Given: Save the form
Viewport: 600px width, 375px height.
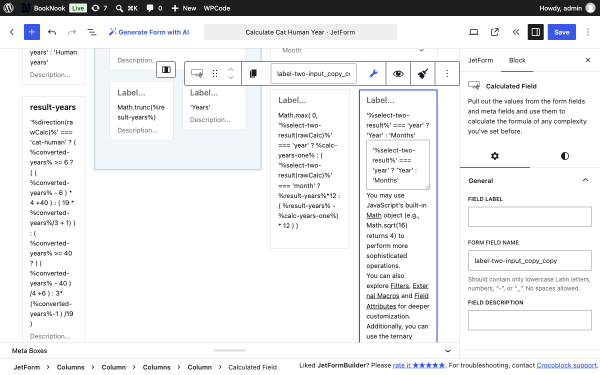Looking at the screenshot, I should pos(562,32).
